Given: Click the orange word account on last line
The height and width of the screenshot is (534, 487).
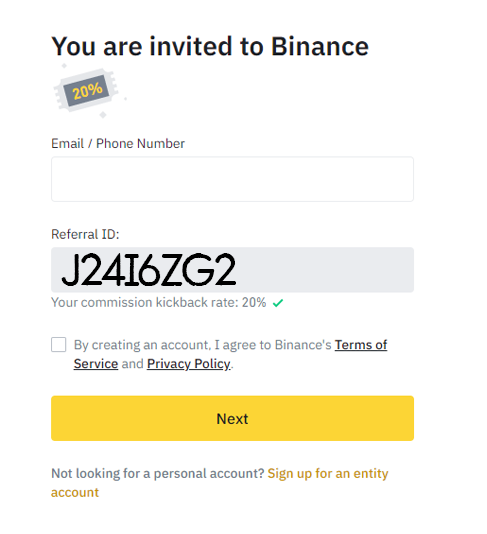Looking at the screenshot, I should pos(75,492).
